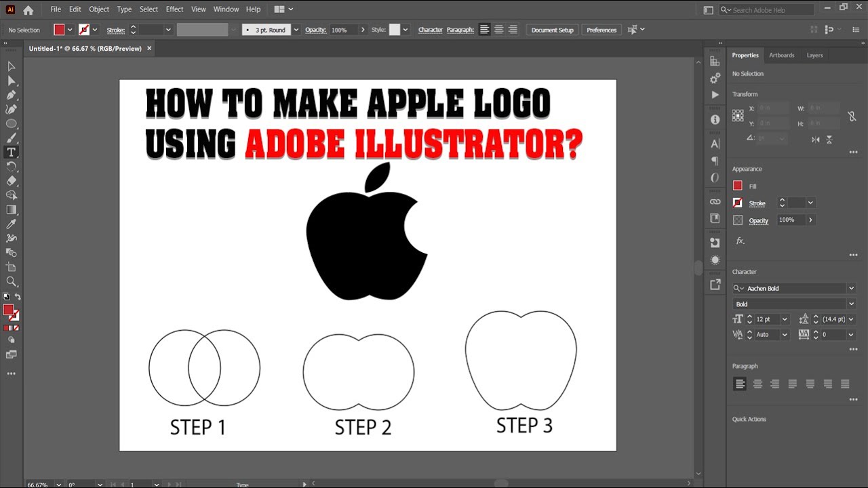
Task: Select the Symbol Sprayer tool
Action: pos(11,239)
